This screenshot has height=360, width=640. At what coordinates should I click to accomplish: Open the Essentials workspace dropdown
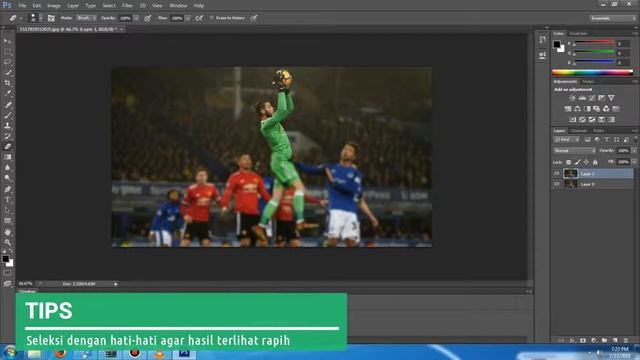(x=612, y=18)
